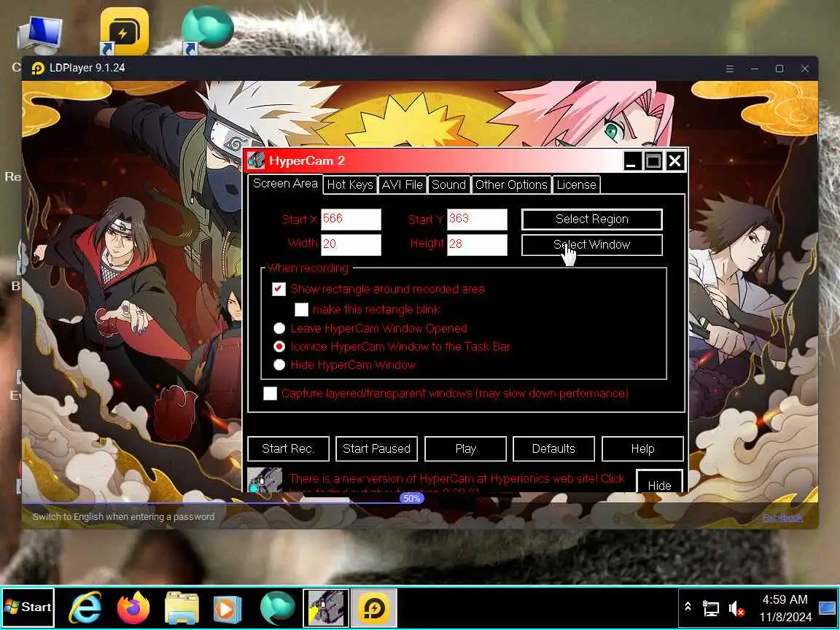Click the LDPlayer loading progress bar at 50%
The width and height of the screenshot is (840, 630).
click(412, 499)
